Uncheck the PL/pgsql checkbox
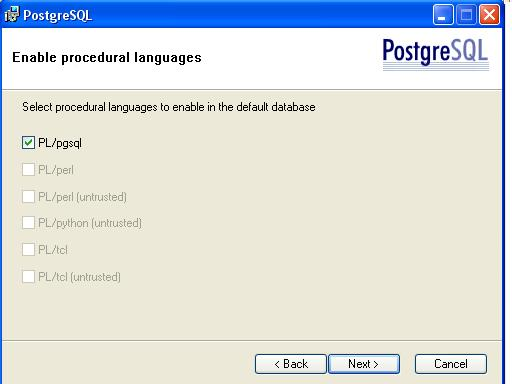 click(28, 143)
